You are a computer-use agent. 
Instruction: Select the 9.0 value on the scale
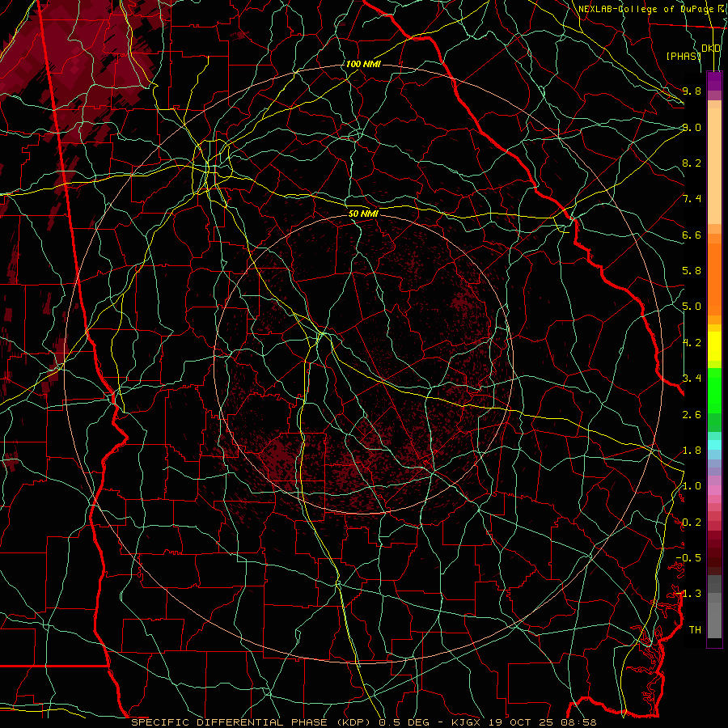[x=692, y=127]
